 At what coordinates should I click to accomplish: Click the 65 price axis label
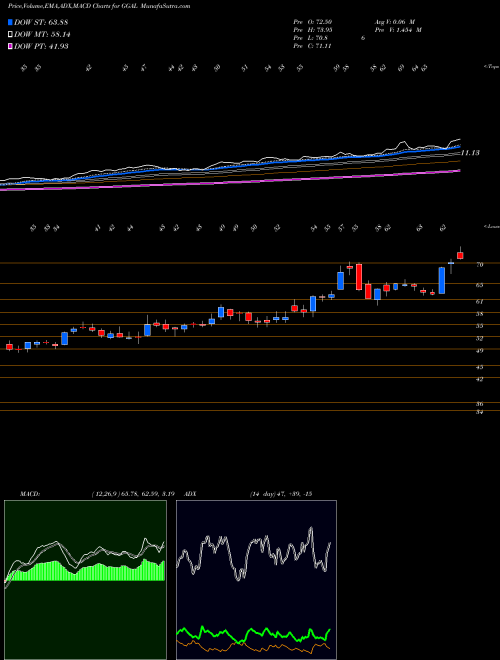click(479, 285)
